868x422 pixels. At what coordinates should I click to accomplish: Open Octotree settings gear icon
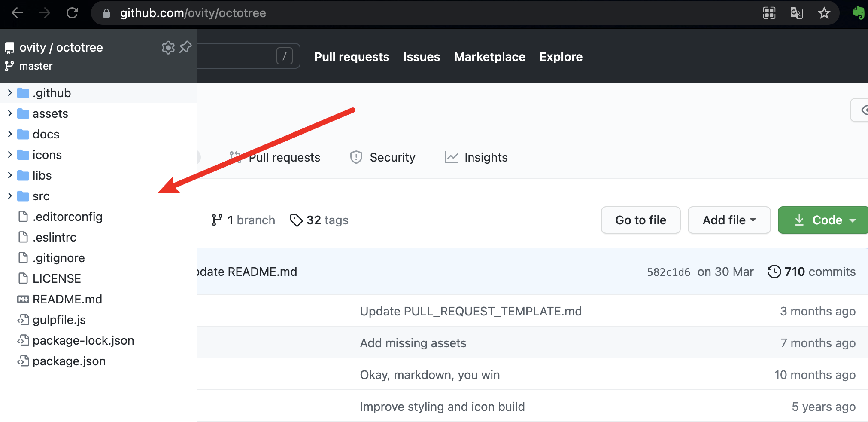168,47
